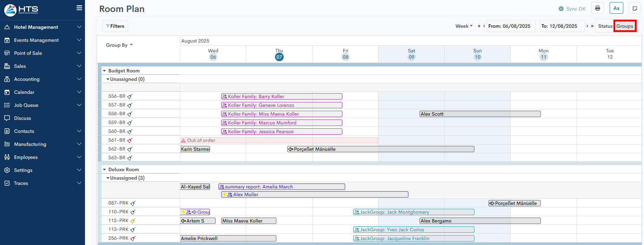The width and height of the screenshot is (644, 245).
Task: Jump forward with the double right arrow
Action: point(592,26)
